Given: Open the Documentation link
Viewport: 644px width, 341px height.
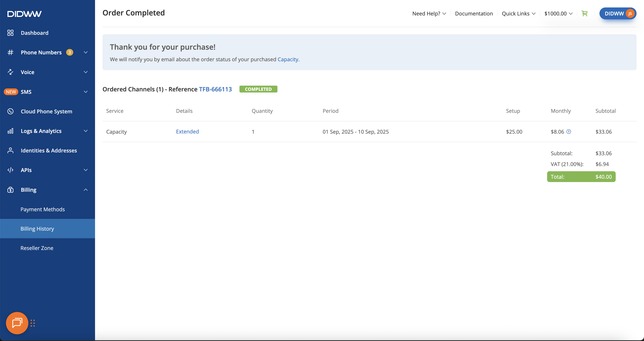Looking at the screenshot, I should click(x=474, y=13).
